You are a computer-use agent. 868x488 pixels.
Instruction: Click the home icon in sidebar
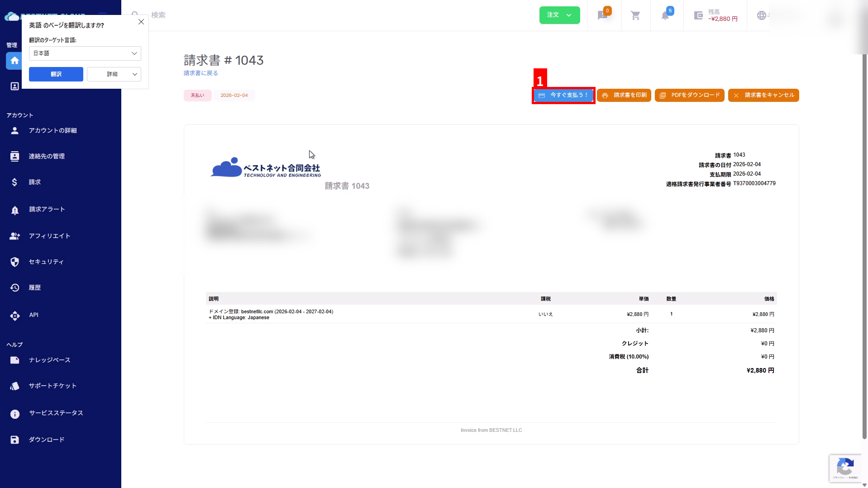tap(14, 61)
